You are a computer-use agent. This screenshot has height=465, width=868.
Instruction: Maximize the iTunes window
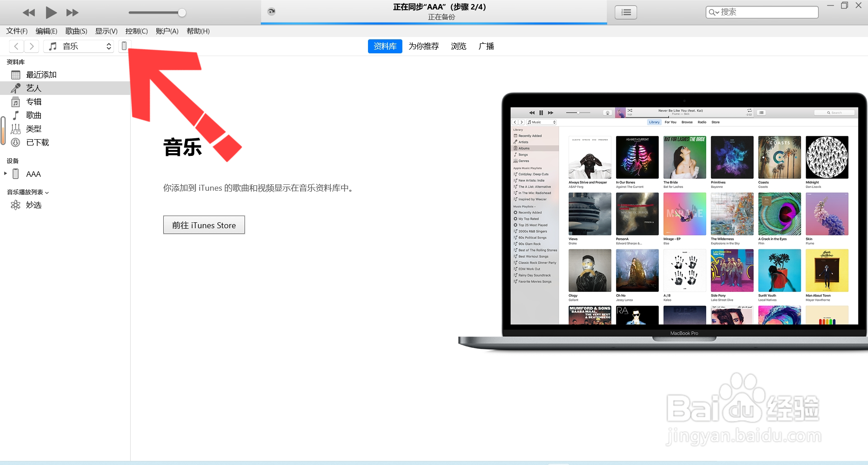[x=844, y=5]
